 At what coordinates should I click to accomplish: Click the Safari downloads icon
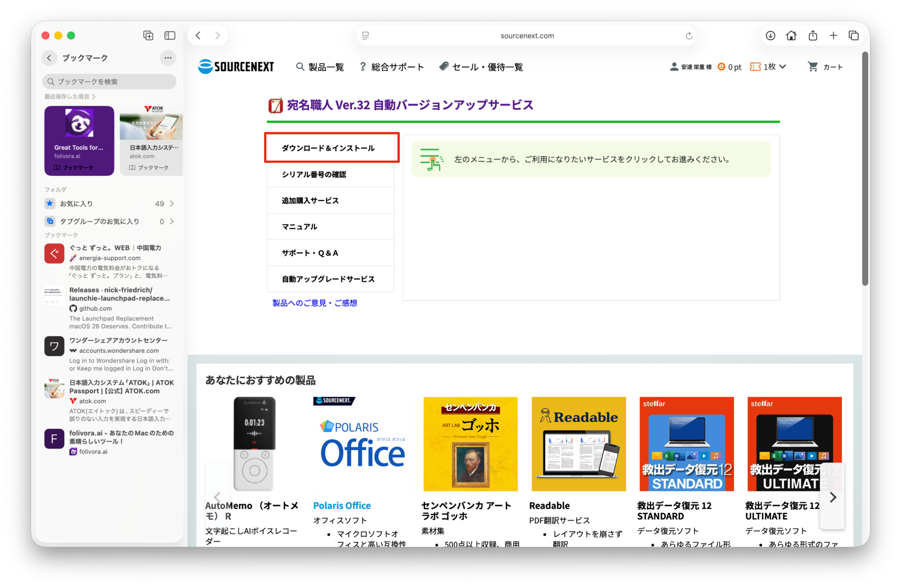click(770, 36)
